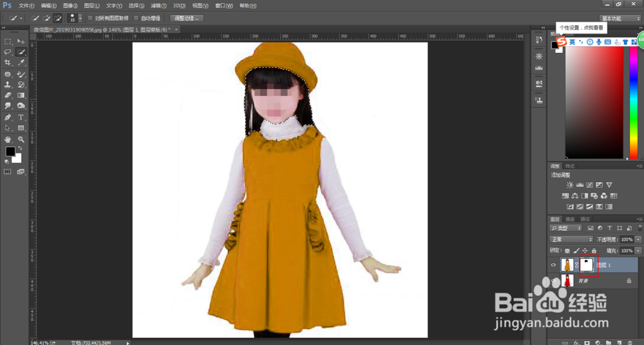Image resolution: width=644 pixels, height=345 pixels.
Task: Toggle Background layer visibility eye
Action: coord(553,281)
